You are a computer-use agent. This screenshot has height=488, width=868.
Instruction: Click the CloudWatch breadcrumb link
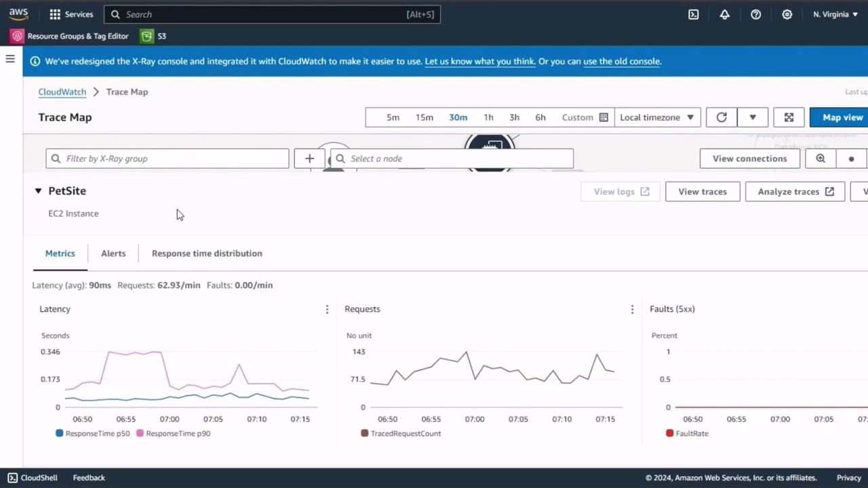point(62,91)
